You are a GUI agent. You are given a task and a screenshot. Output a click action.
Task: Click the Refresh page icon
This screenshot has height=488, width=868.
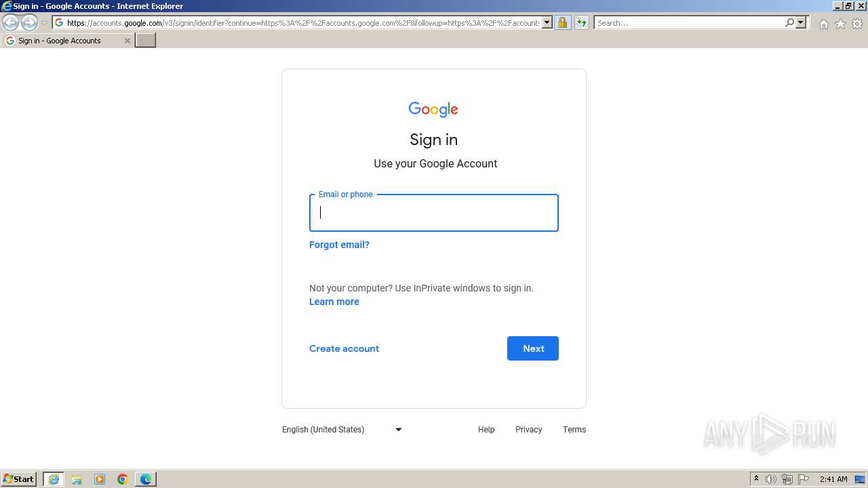coord(581,23)
